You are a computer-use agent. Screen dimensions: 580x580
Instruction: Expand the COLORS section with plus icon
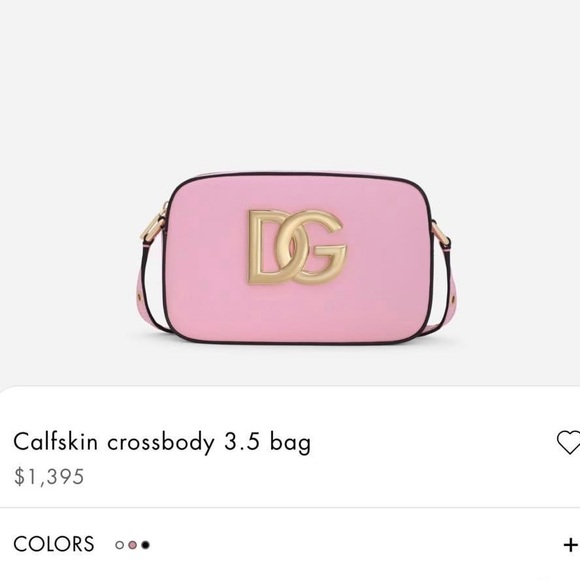pyautogui.click(x=570, y=545)
